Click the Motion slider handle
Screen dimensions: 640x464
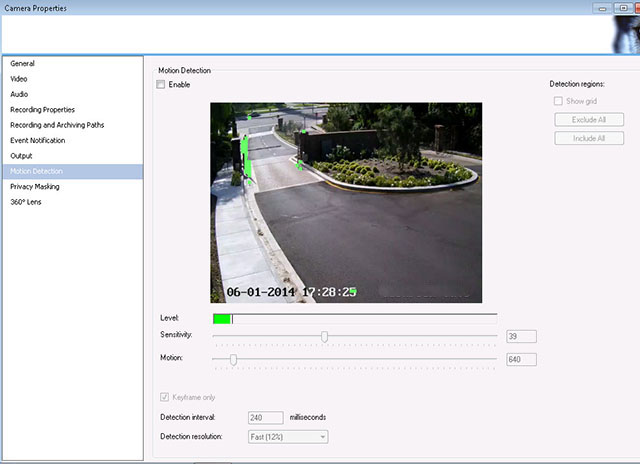pyautogui.click(x=233, y=359)
